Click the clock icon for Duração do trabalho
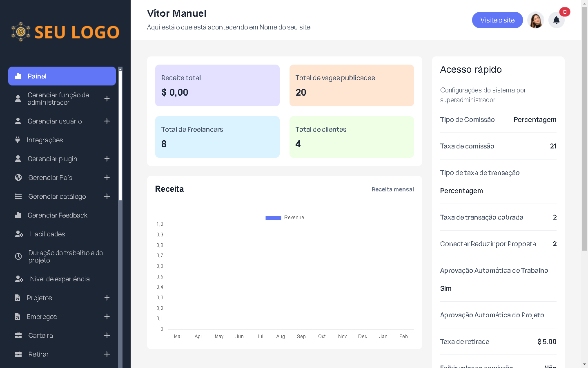Viewport: 588px width, 368px height. tap(18, 256)
